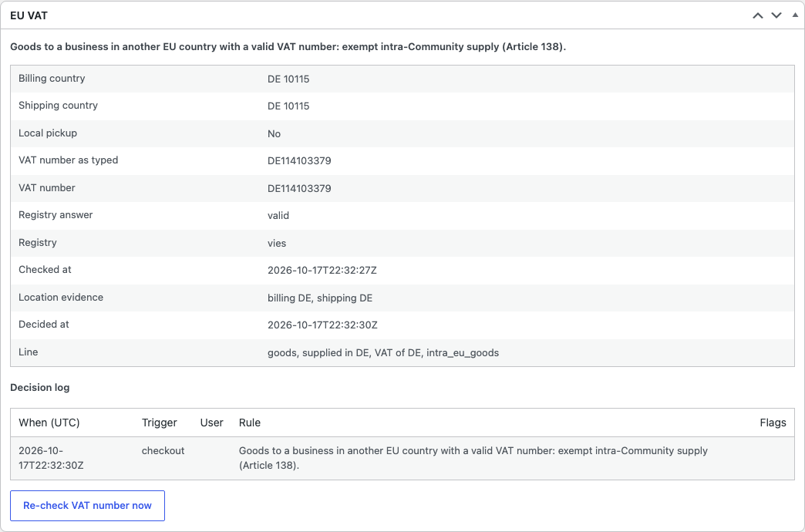Click Re-check VAT number now button

click(87, 506)
